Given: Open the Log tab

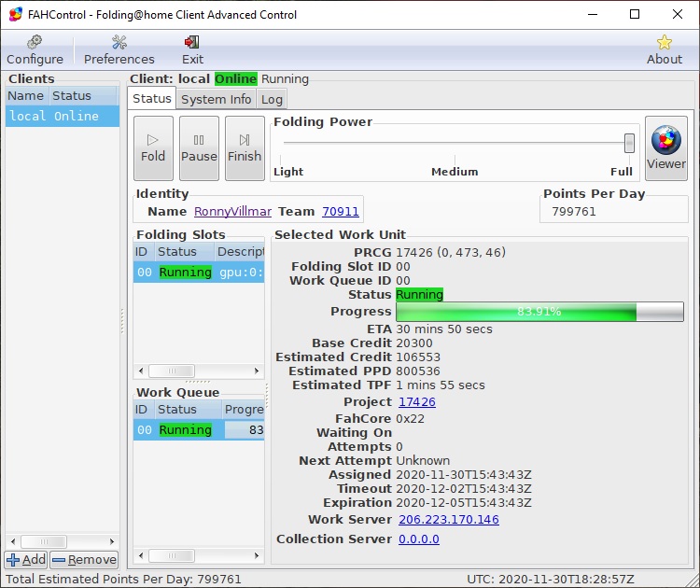Looking at the screenshot, I should point(272,99).
